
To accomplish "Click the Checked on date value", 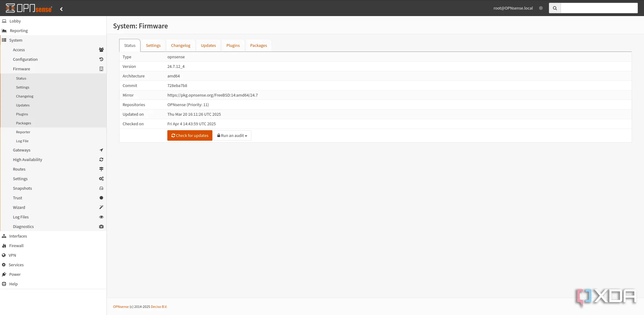I will [191, 124].
